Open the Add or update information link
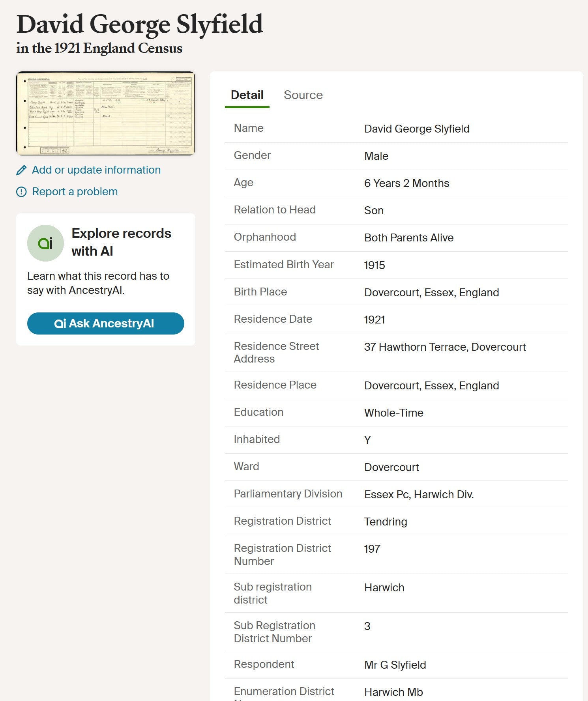This screenshot has width=588, height=701. click(x=96, y=170)
